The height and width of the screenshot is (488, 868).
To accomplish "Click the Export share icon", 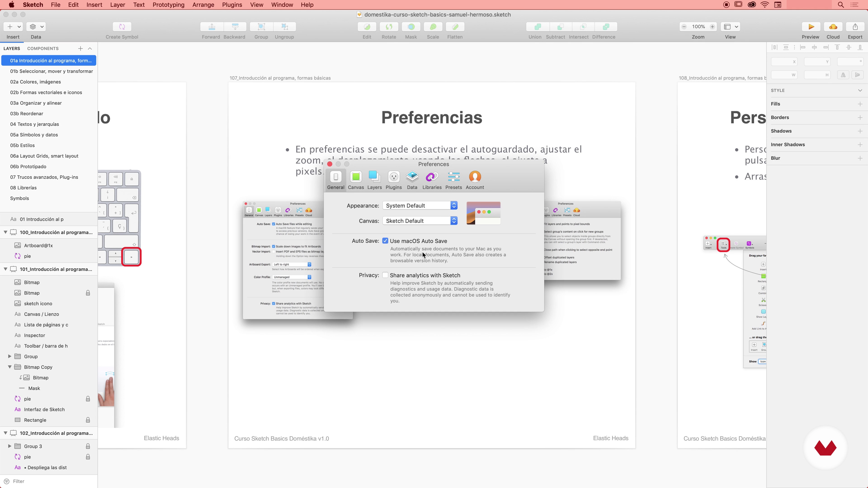I will 855,27.
